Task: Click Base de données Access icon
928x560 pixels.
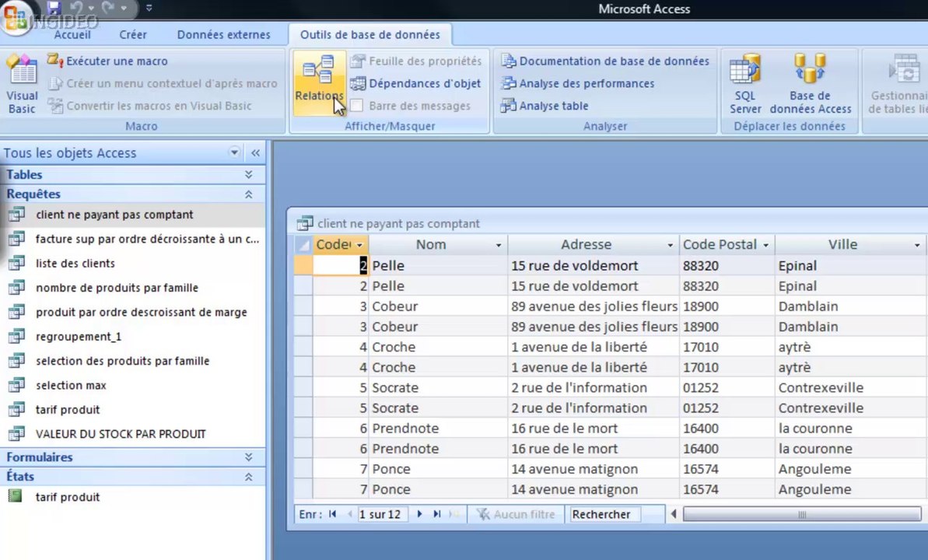Action: 811,84
